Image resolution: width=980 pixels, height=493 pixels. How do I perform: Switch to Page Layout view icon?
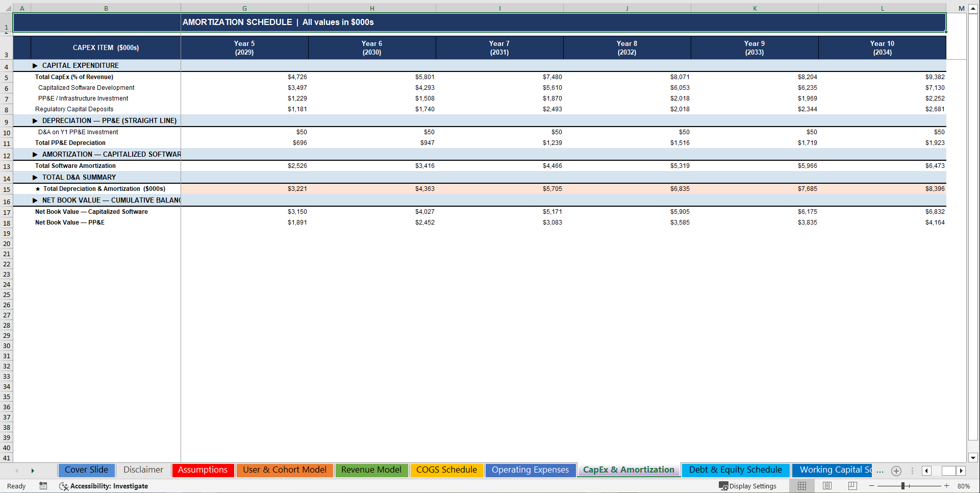[827, 486]
